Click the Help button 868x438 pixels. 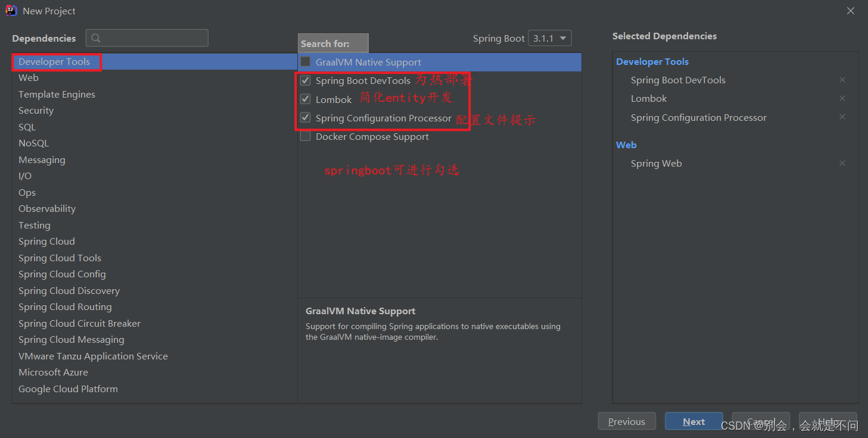click(828, 421)
